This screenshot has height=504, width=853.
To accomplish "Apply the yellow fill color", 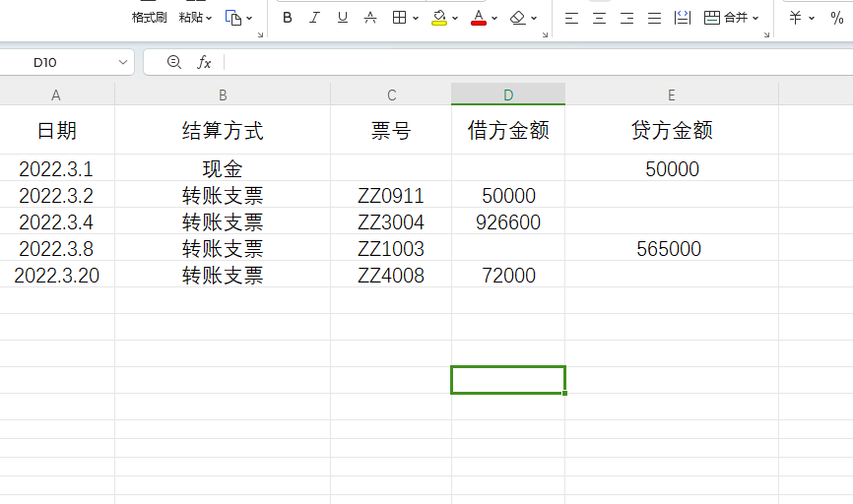I will coord(439,18).
